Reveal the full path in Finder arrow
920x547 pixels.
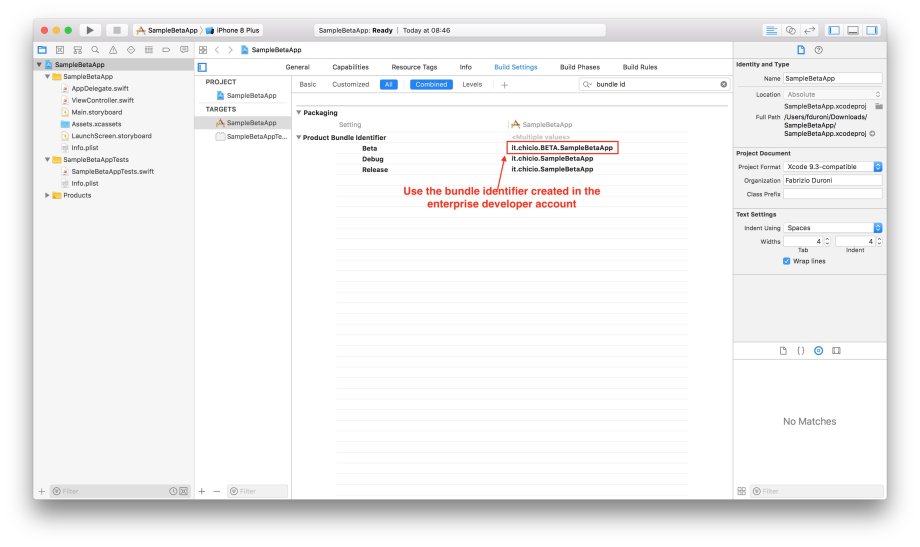pyautogui.click(x=872, y=134)
